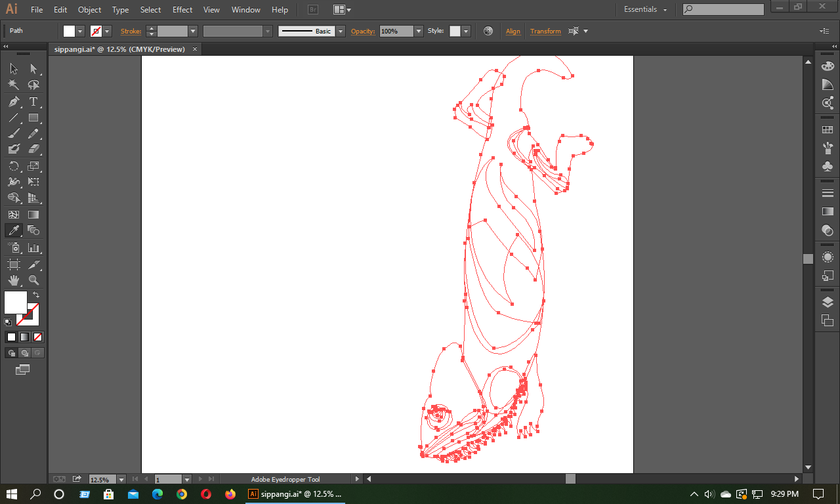Viewport: 840px width, 504px height.
Task: Select the Width/Warp tool
Action: (x=14, y=182)
